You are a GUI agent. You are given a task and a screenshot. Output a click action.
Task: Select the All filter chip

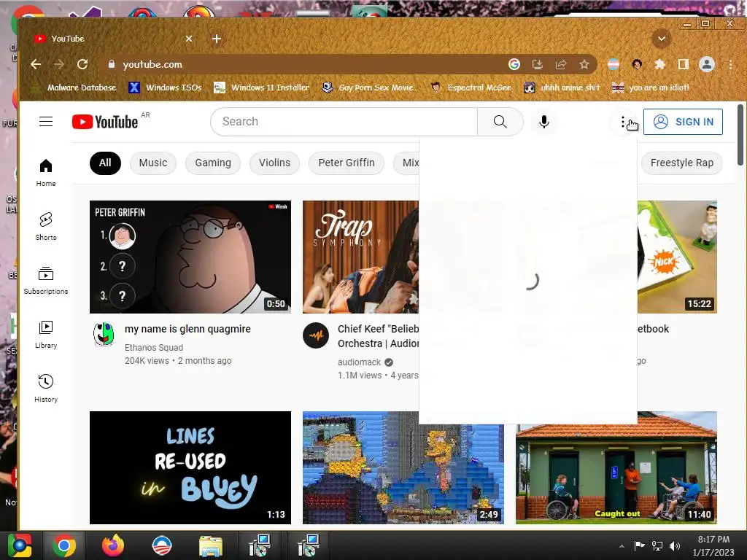click(x=105, y=163)
